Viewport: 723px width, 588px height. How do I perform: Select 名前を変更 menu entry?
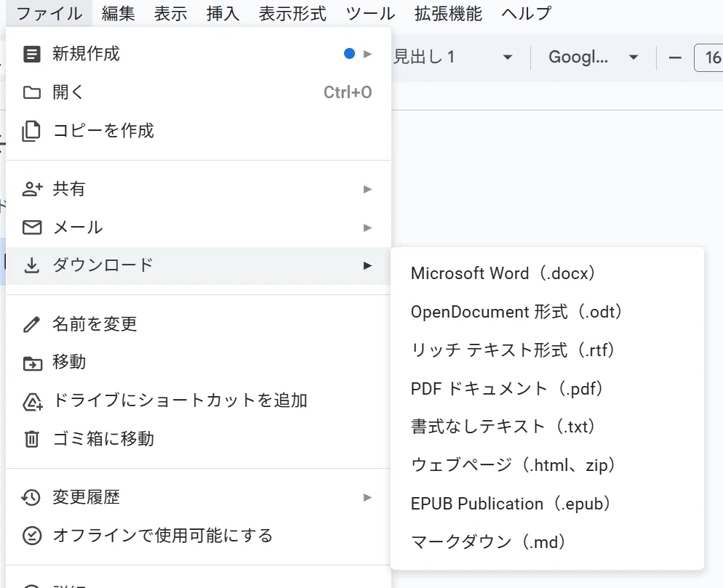tap(199, 324)
